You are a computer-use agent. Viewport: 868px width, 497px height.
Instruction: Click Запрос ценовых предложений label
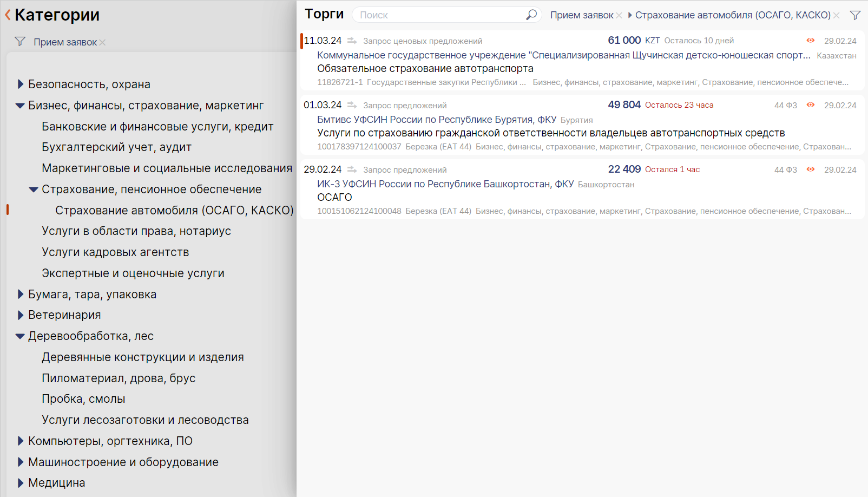pos(423,41)
